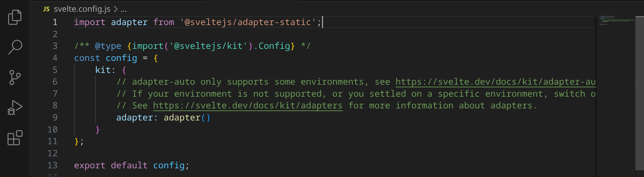Click the breadcrumb chevron separator
The width and height of the screenshot is (644, 177).
(115, 9)
